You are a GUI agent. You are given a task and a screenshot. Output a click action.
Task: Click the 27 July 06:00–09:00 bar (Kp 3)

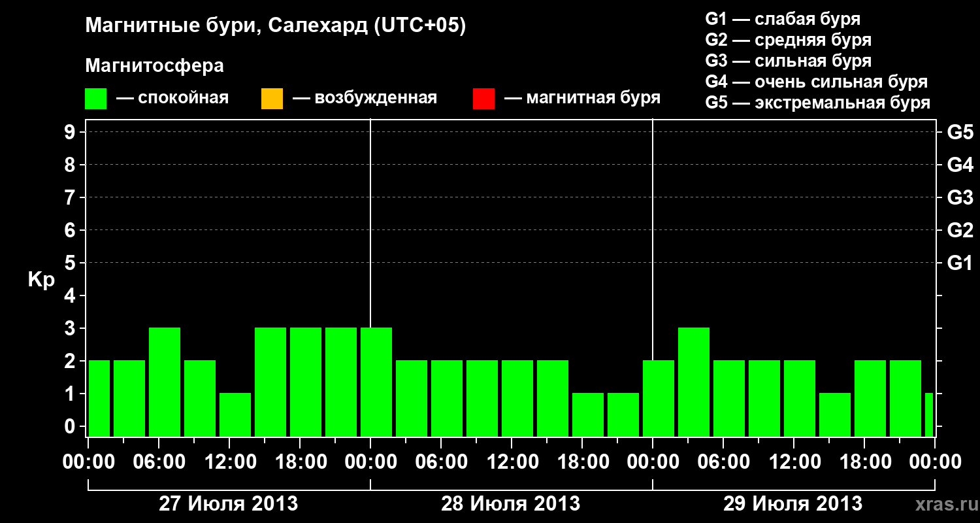pyautogui.click(x=165, y=382)
